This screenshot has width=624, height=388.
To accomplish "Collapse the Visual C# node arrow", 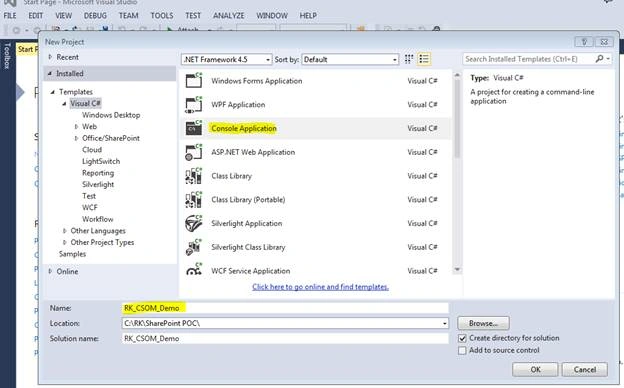I will point(64,103).
